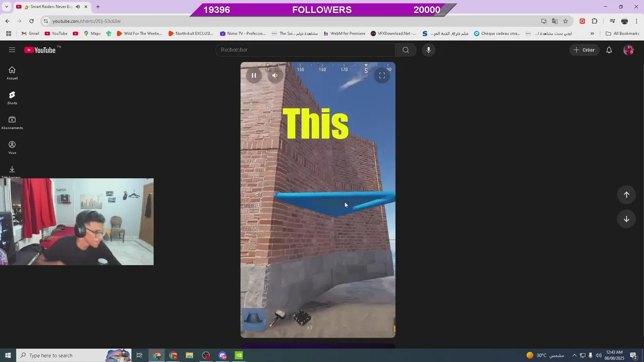The width and height of the screenshot is (644, 362).
Task: Open Chèque cadeau bookmark
Action: tap(497, 34)
